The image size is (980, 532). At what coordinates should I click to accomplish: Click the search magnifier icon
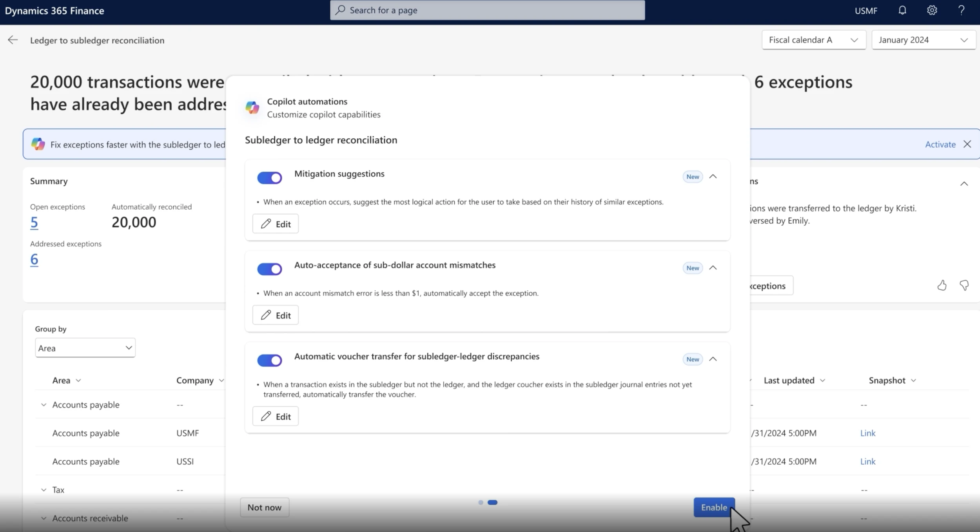click(x=340, y=10)
